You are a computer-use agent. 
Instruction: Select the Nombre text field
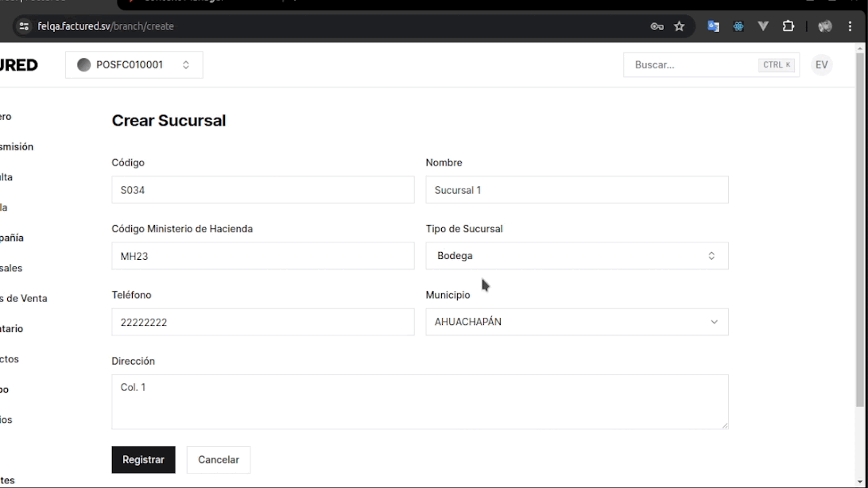(576, 190)
